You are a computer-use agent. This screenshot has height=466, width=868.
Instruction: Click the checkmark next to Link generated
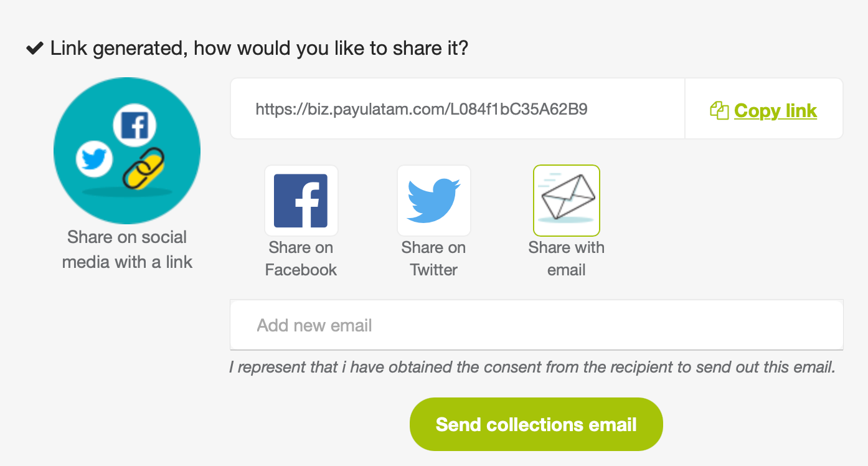[34, 48]
